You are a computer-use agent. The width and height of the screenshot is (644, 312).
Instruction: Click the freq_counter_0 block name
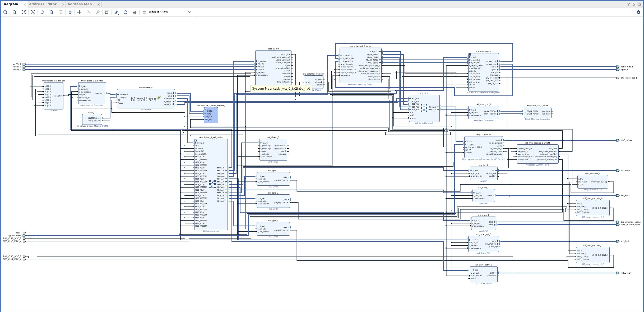pyautogui.click(x=593, y=173)
